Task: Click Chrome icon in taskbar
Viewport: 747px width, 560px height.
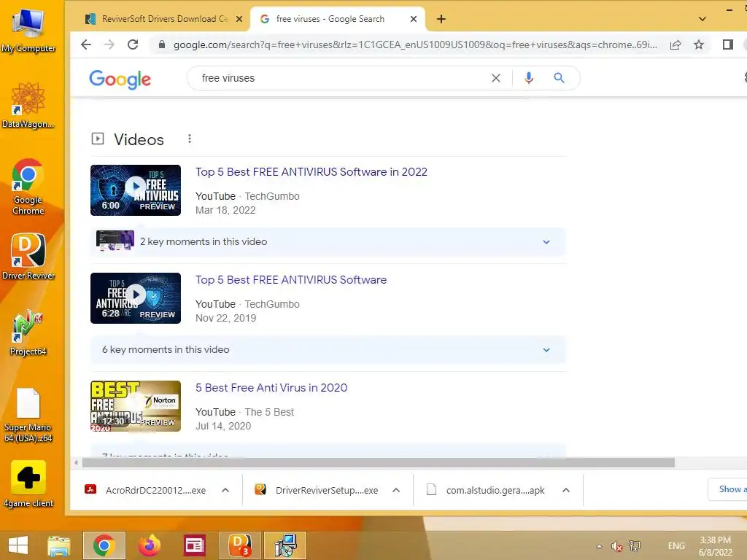Action: click(x=104, y=545)
